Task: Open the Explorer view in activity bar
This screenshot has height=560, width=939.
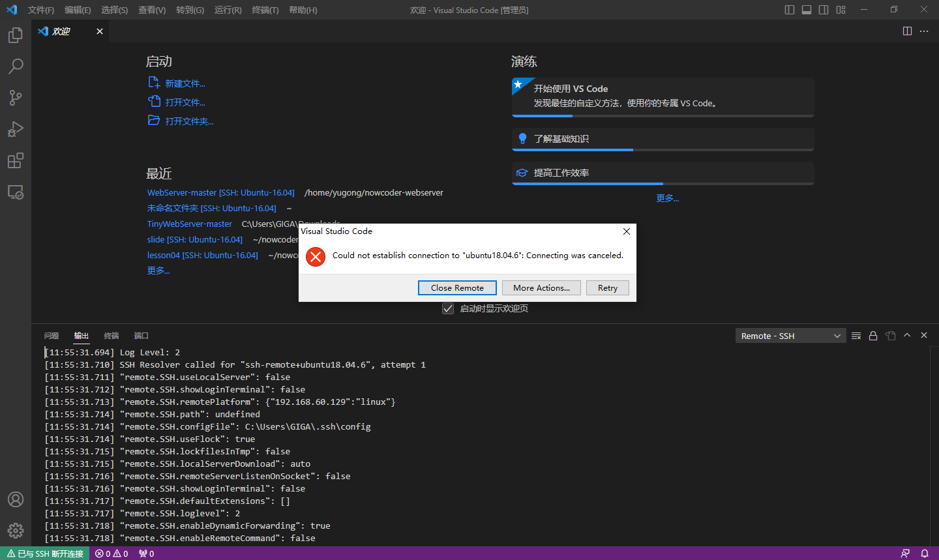Action: tap(16, 35)
